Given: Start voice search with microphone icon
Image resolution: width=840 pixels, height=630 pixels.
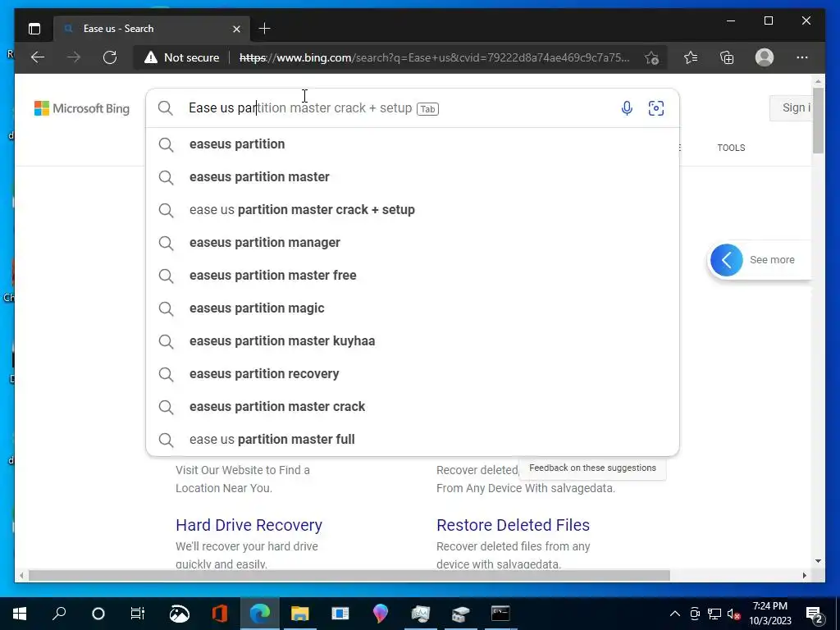Looking at the screenshot, I should click(x=626, y=108).
